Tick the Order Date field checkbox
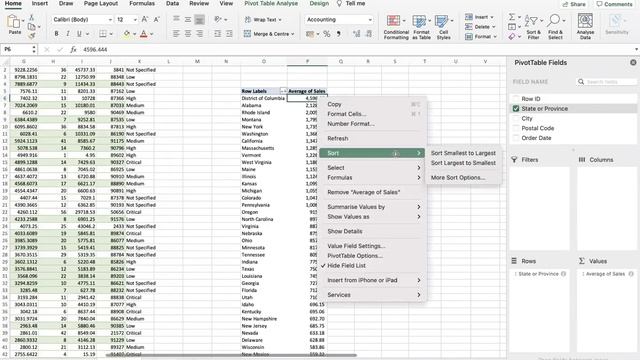640x360 pixels. [x=516, y=138]
